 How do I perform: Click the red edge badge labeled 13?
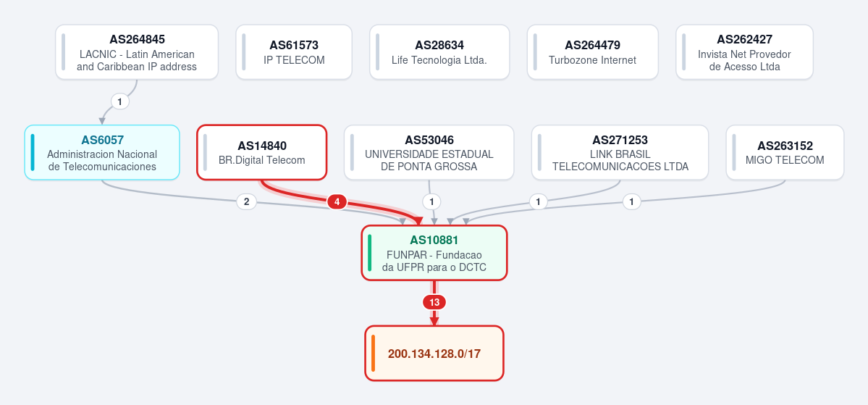(x=434, y=303)
